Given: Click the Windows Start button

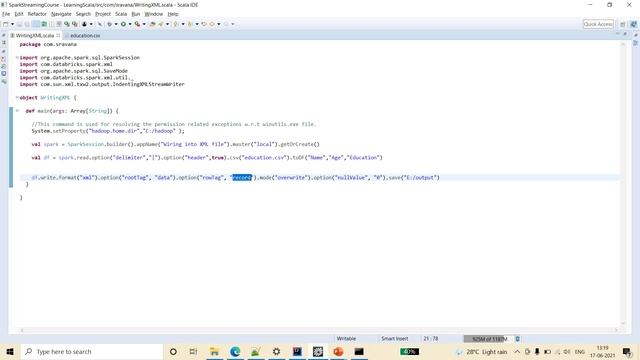Looking at the screenshot, I should click(10, 351).
